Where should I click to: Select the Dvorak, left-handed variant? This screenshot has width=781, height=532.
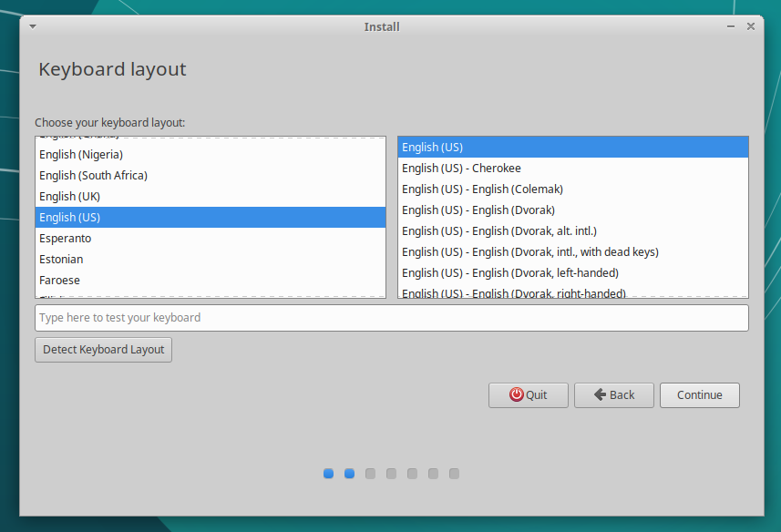coord(573,272)
